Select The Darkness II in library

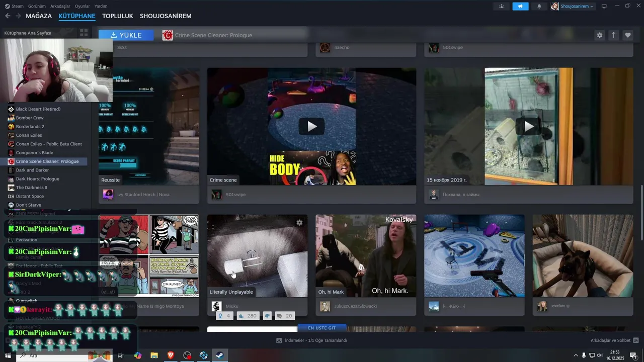click(x=32, y=188)
